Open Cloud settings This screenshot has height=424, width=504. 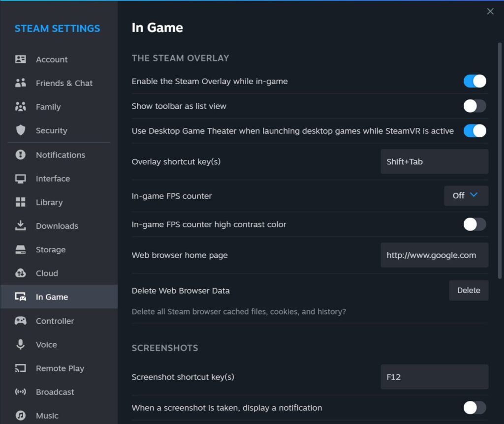(x=59, y=273)
